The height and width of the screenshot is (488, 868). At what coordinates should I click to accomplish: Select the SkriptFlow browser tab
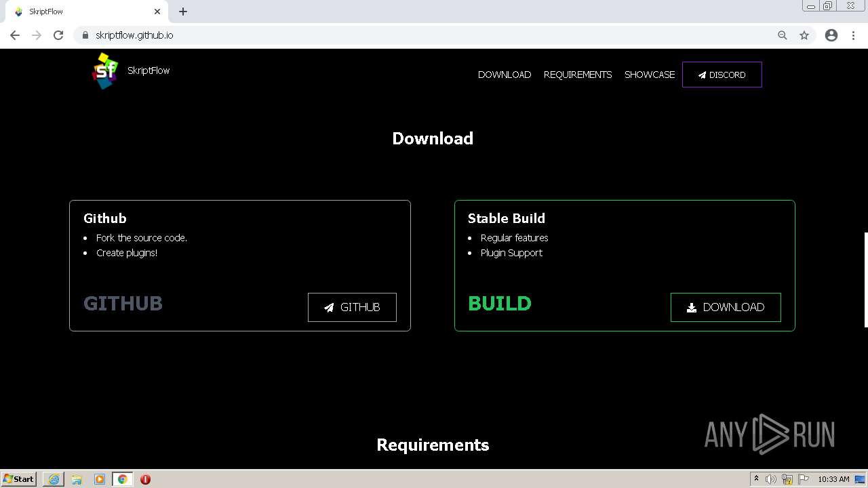[87, 12]
